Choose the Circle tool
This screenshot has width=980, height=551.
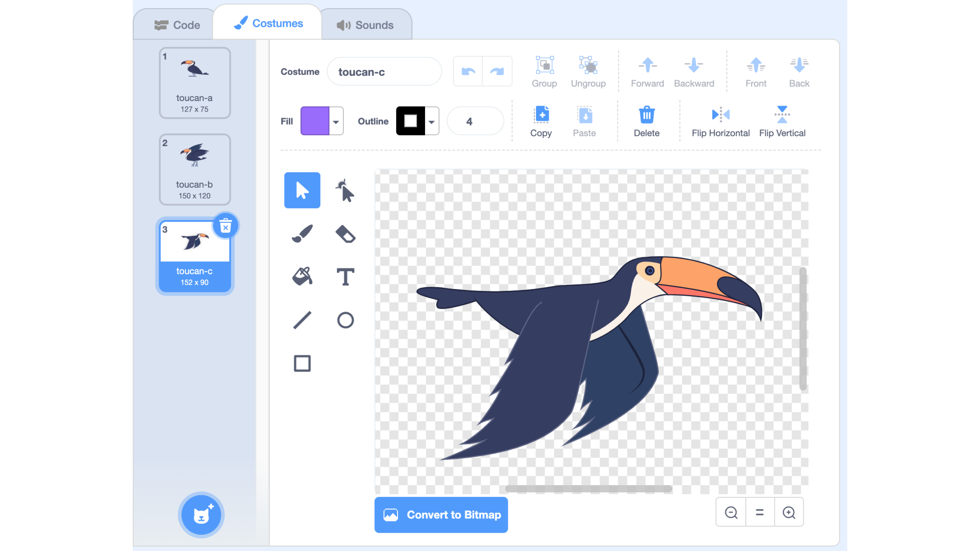click(345, 320)
